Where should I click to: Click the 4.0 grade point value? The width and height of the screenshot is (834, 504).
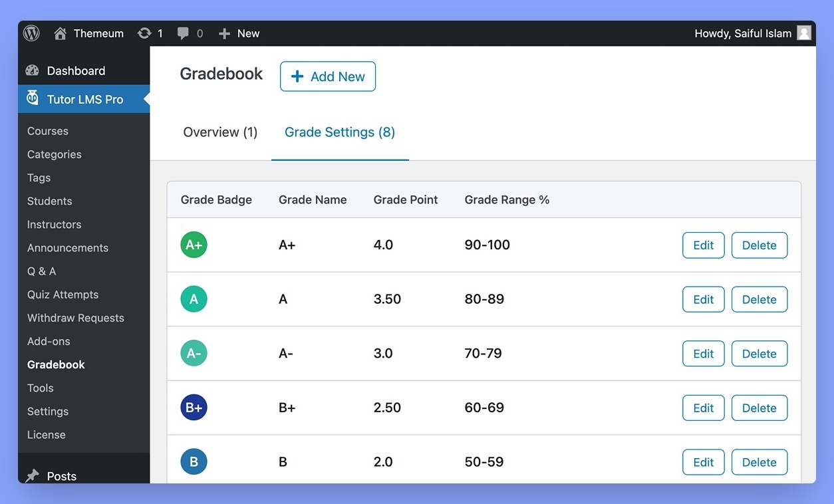pos(383,245)
